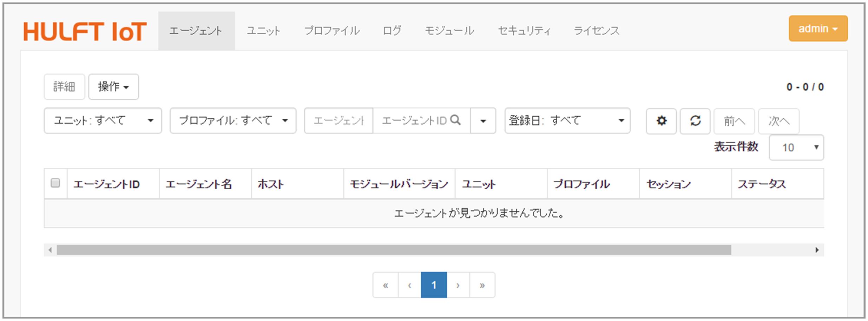This screenshot has height=321, width=868.
Task: Go to first page with « icon
Action: click(x=386, y=285)
